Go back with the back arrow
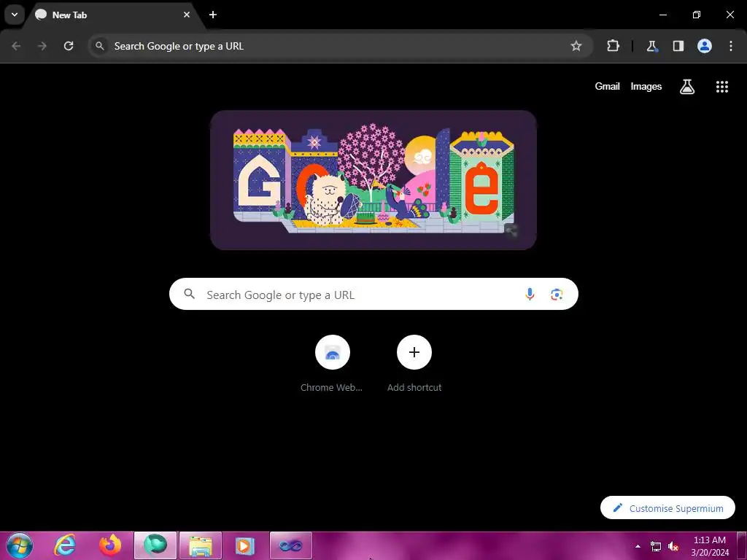 pos(16,46)
